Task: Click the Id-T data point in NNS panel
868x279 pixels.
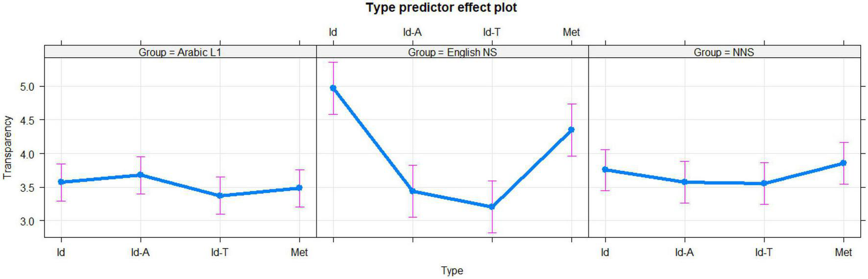Action: (764, 183)
